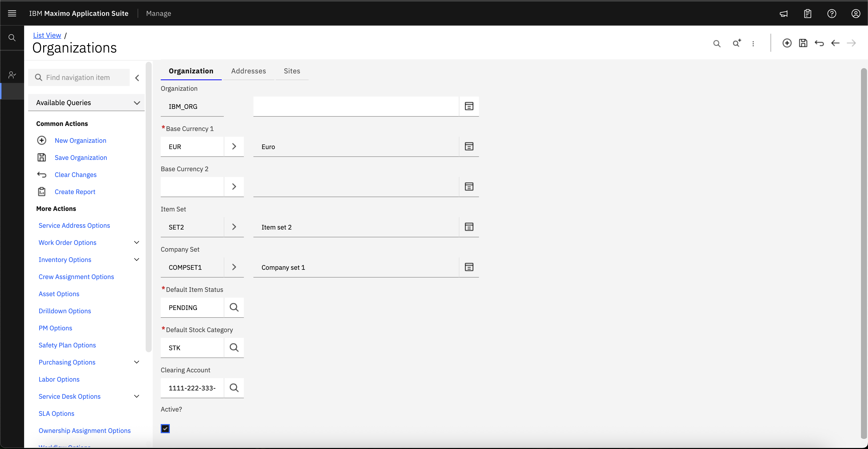868x449 pixels.
Task: Switch to the Sites tab
Action: point(292,71)
